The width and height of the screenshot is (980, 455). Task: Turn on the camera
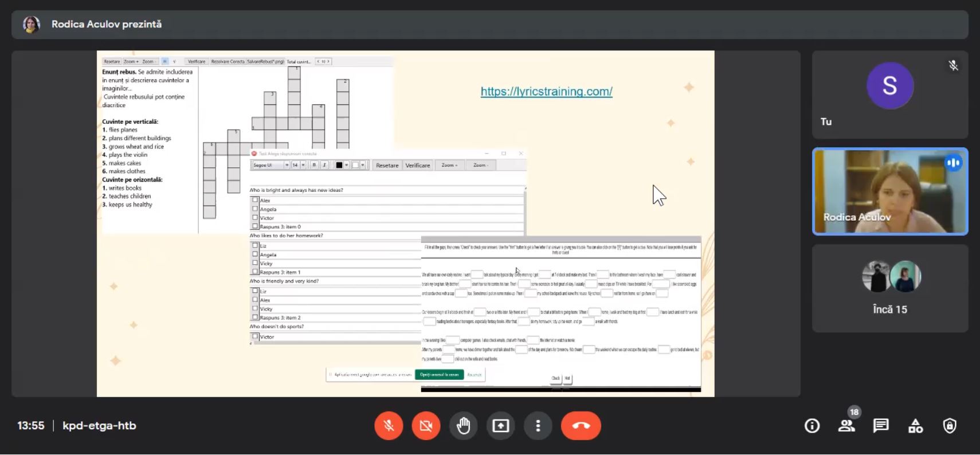pyautogui.click(x=426, y=426)
